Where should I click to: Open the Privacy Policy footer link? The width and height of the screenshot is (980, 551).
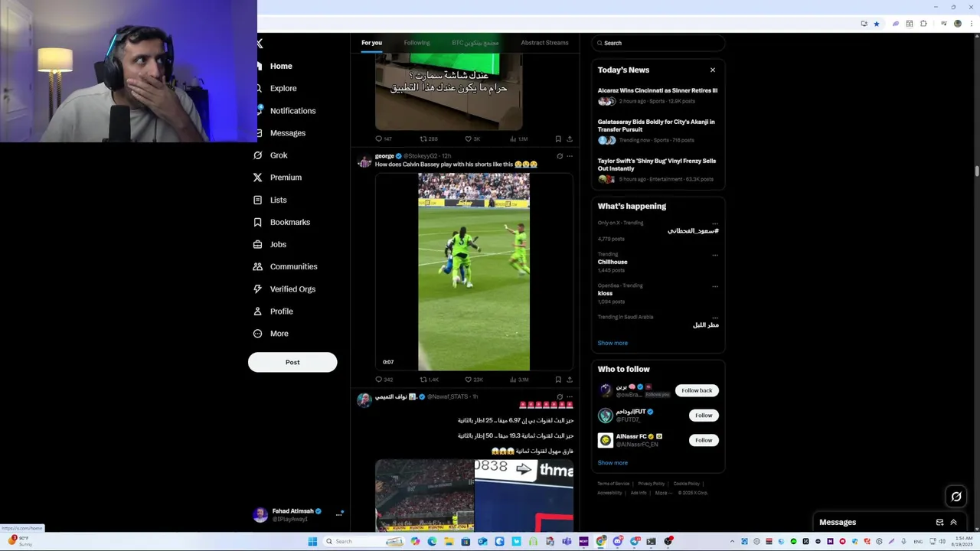click(x=652, y=484)
